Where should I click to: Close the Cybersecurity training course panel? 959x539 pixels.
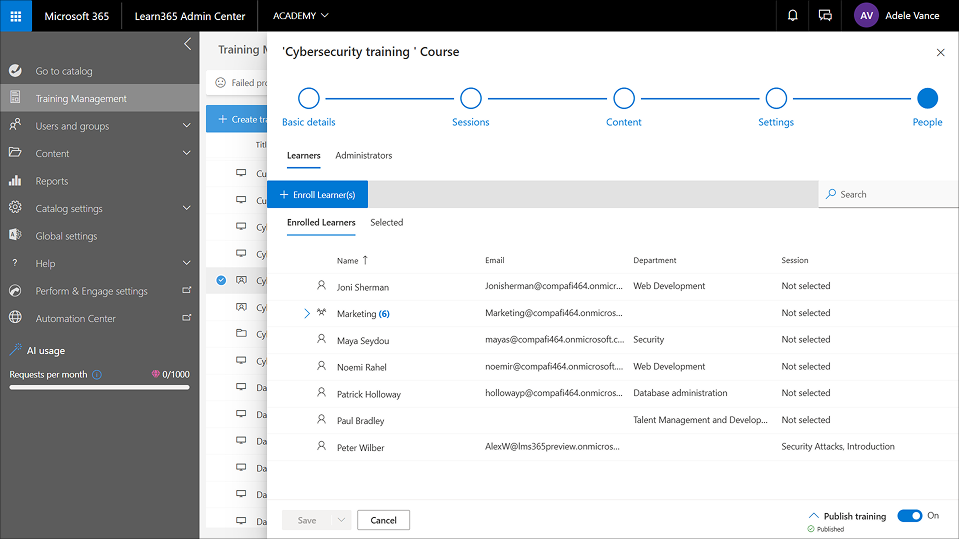[x=940, y=53]
